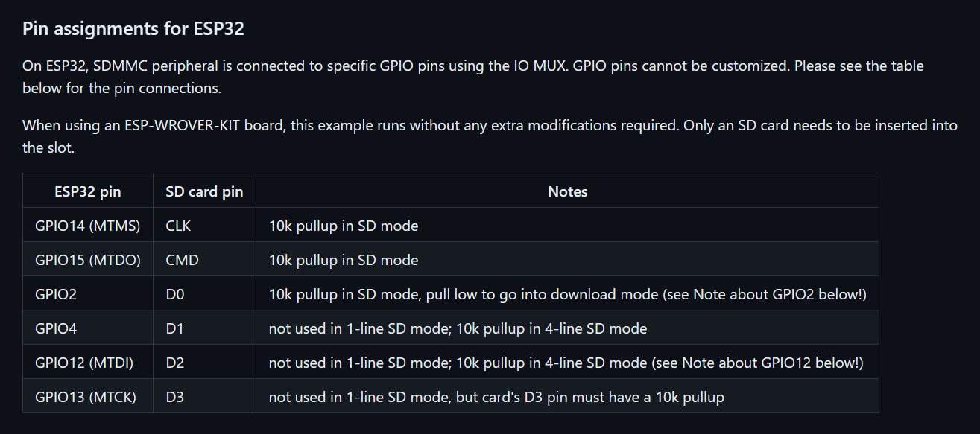Screen dimensions: 980x434
Task: Select the GPIO2 cell in the table
Action: pyautogui.click(x=56, y=294)
